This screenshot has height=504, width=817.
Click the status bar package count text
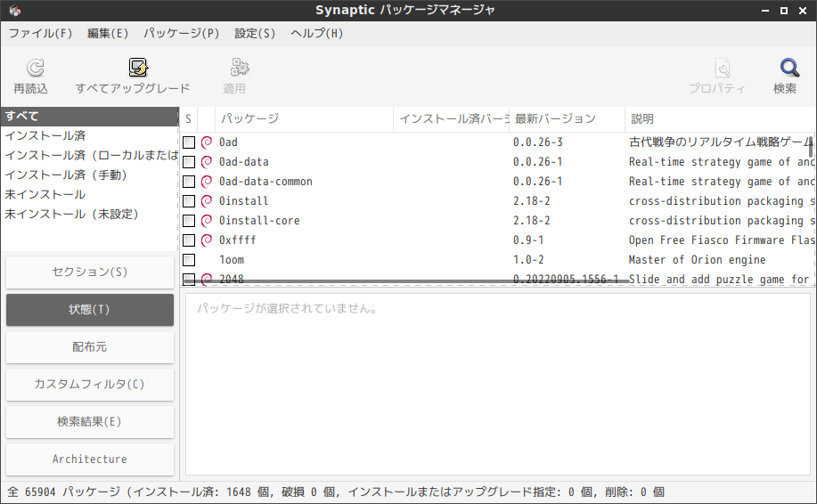point(336,492)
